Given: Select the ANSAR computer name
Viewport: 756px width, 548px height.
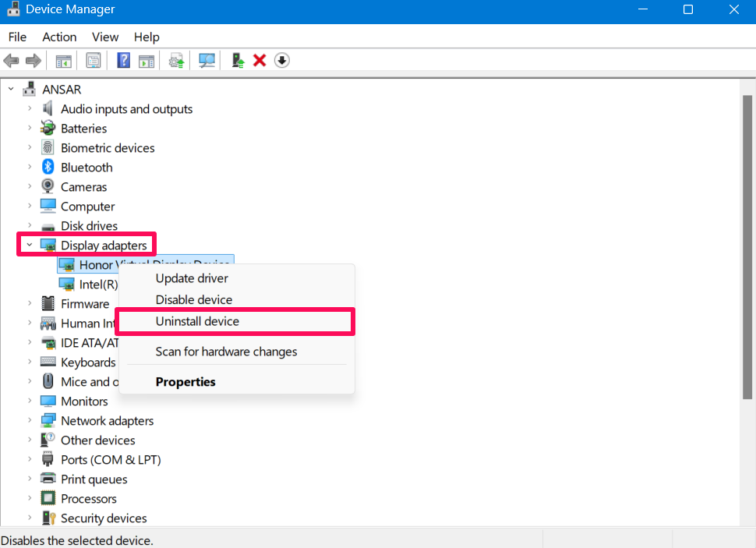Looking at the screenshot, I should click(x=62, y=89).
